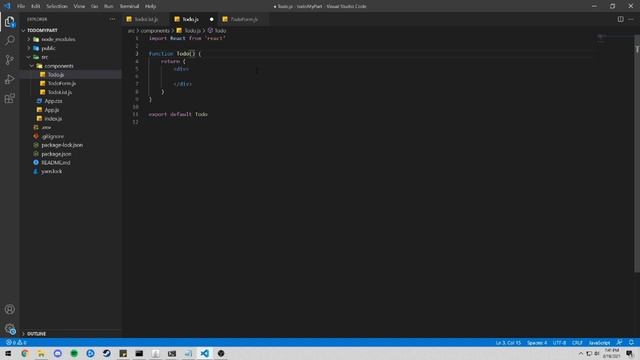Show hidden system tray icons
Image resolution: width=640 pixels, height=360 pixels.
[x=581, y=353]
